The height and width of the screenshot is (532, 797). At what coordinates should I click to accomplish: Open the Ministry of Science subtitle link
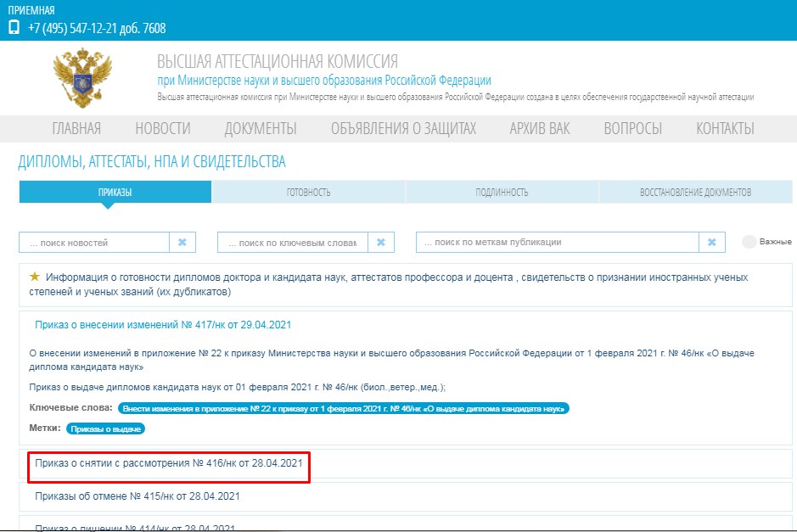pyautogui.click(x=324, y=81)
